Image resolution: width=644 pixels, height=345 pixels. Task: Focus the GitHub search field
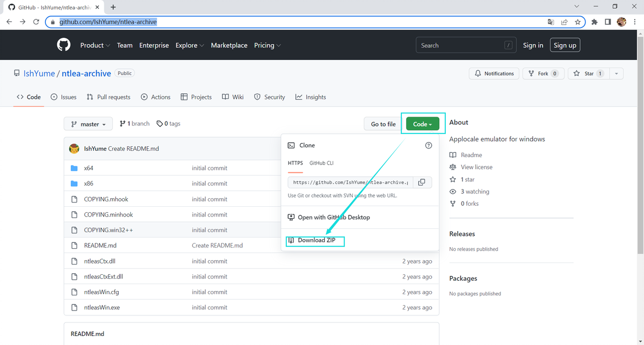click(x=466, y=45)
